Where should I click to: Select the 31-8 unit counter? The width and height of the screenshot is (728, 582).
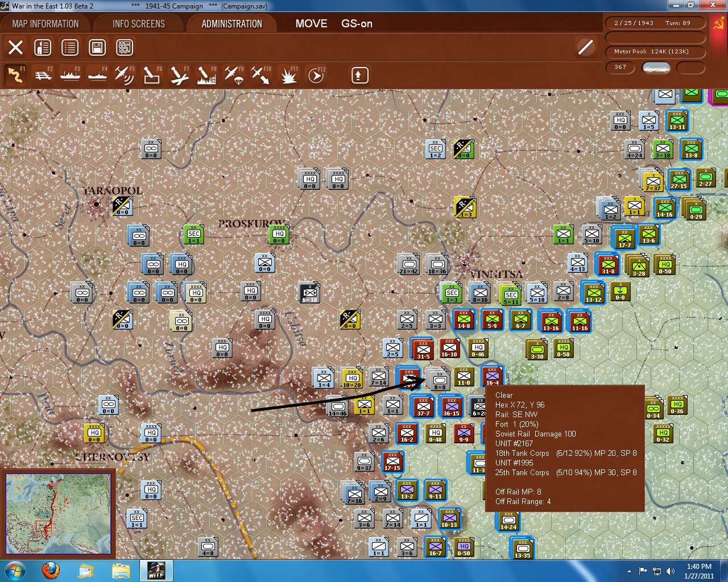click(608, 264)
